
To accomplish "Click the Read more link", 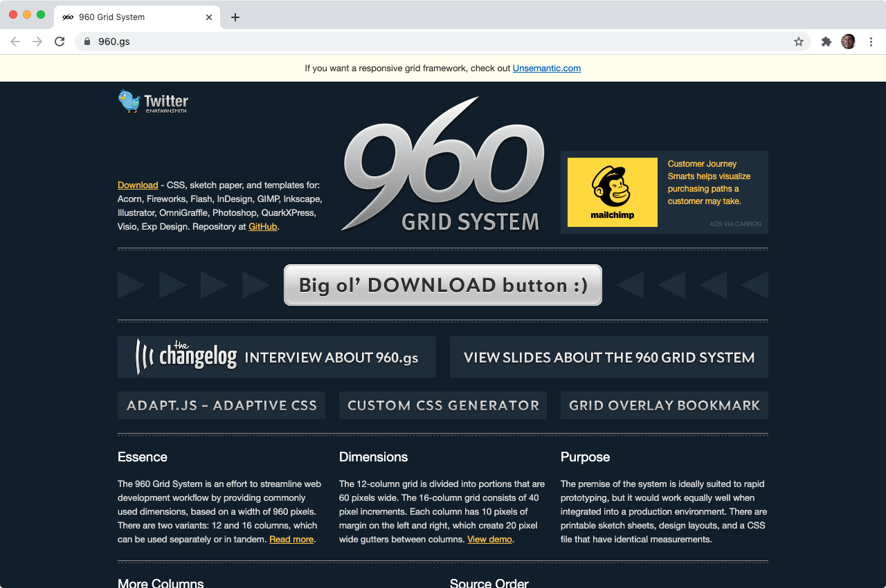I will pos(291,539).
